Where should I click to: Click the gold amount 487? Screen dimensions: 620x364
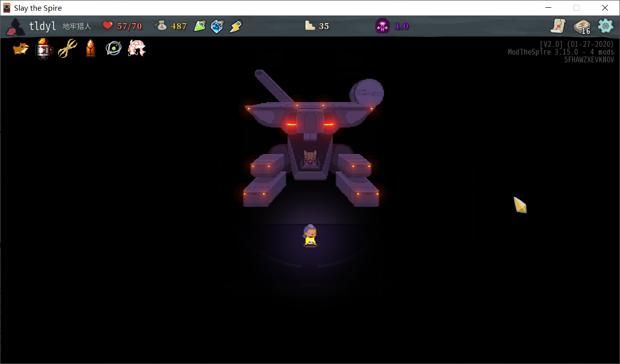pos(179,26)
